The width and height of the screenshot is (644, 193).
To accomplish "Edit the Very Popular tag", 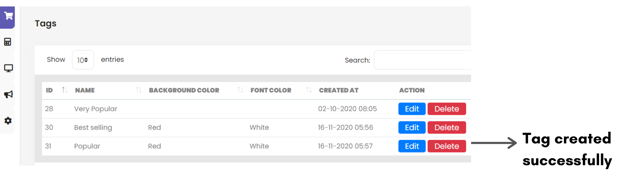I will click(x=412, y=109).
